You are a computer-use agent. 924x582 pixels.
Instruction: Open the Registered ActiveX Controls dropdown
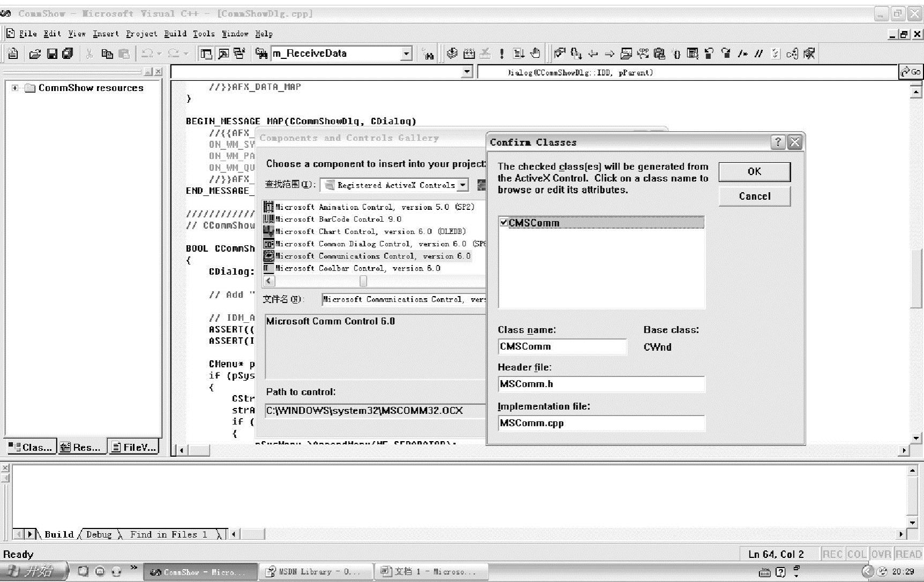tap(463, 185)
